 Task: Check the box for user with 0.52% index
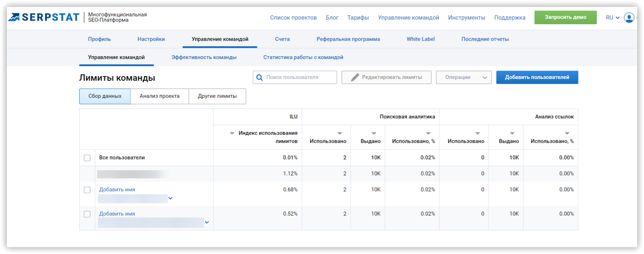pos(87,214)
